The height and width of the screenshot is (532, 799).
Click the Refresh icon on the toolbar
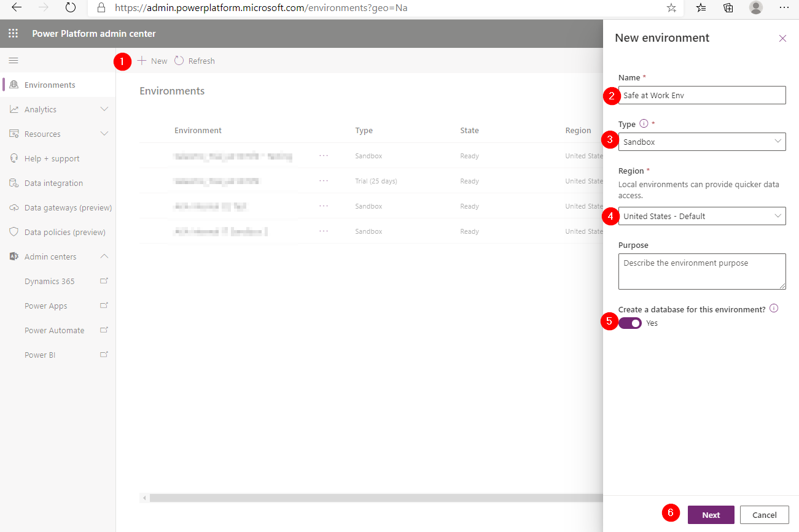179,60
